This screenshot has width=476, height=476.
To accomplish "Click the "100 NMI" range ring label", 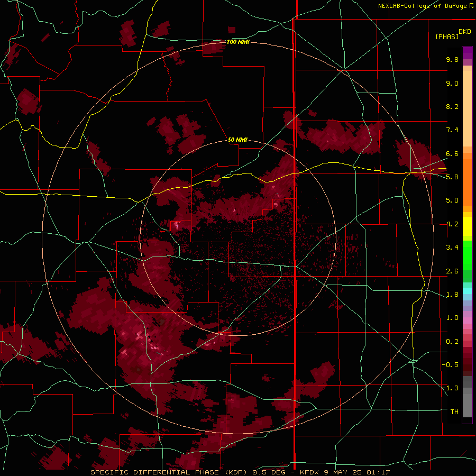I will [x=238, y=42].
